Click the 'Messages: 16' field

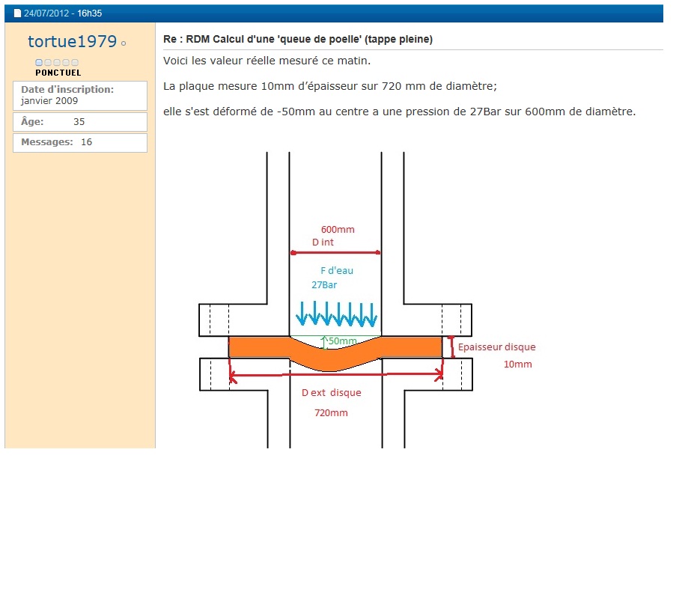point(80,142)
